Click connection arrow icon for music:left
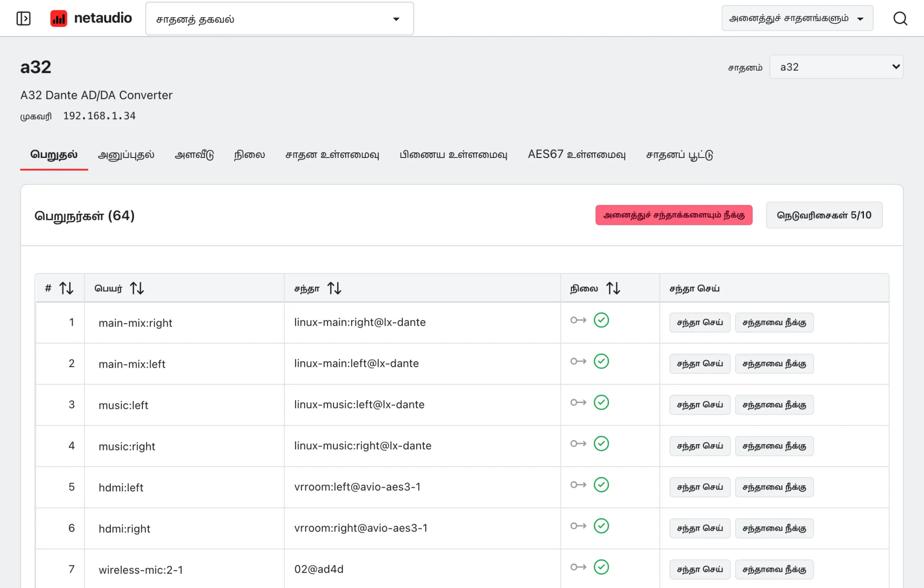 tap(578, 402)
